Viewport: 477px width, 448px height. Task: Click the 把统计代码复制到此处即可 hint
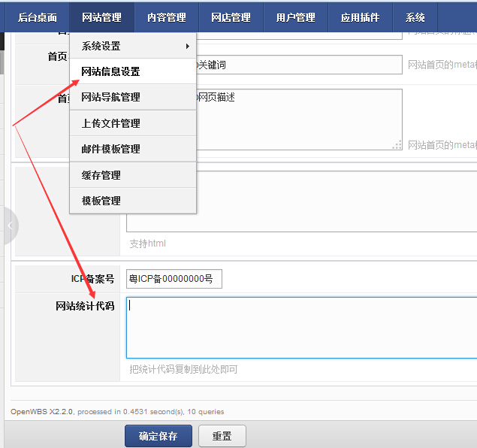tap(183, 369)
